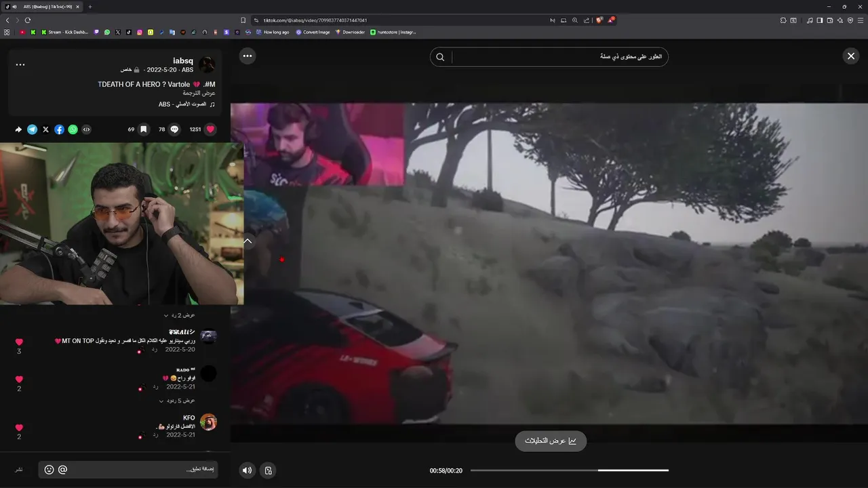Open the Brave wallet icon
This screenshot has height=488, width=868.
pyautogui.click(x=830, y=20)
